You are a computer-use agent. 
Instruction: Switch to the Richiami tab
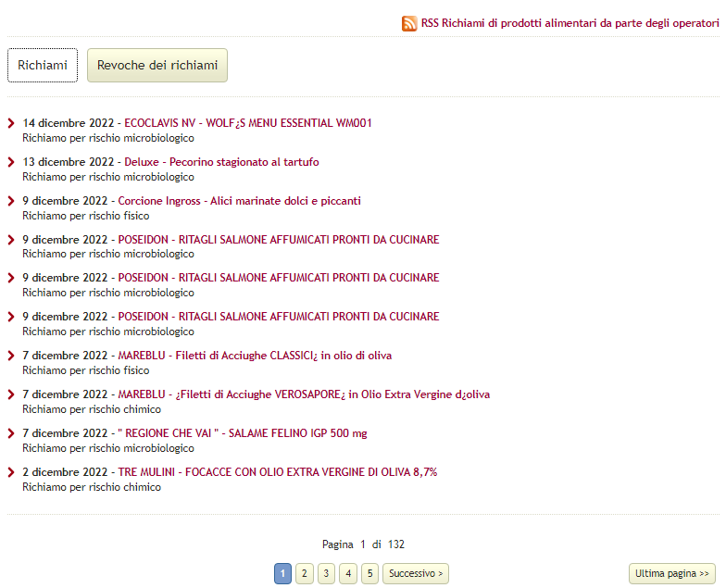coord(43,66)
